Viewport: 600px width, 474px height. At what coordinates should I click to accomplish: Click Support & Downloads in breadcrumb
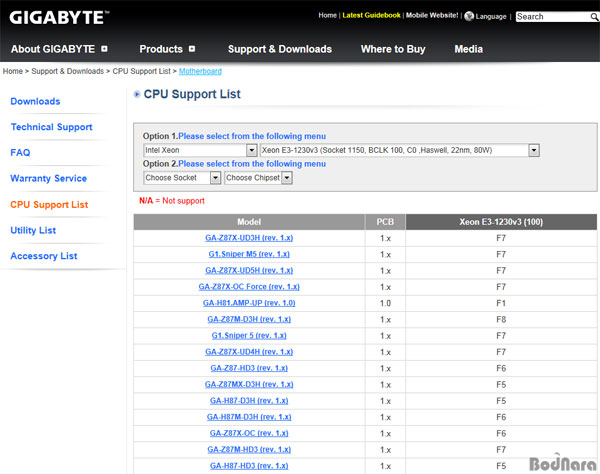tap(67, 71)
